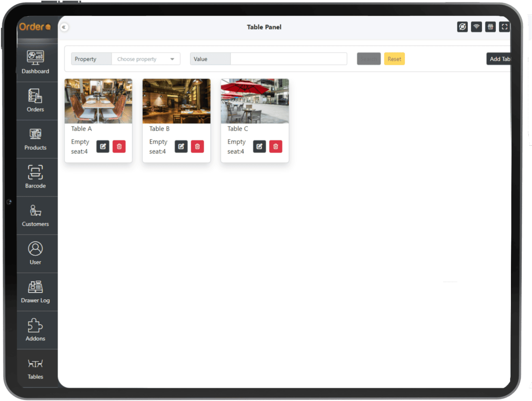The image size is (532, 401).
Task: Click the Table B photo thumbnail
Action: click(x=177, y=101)
